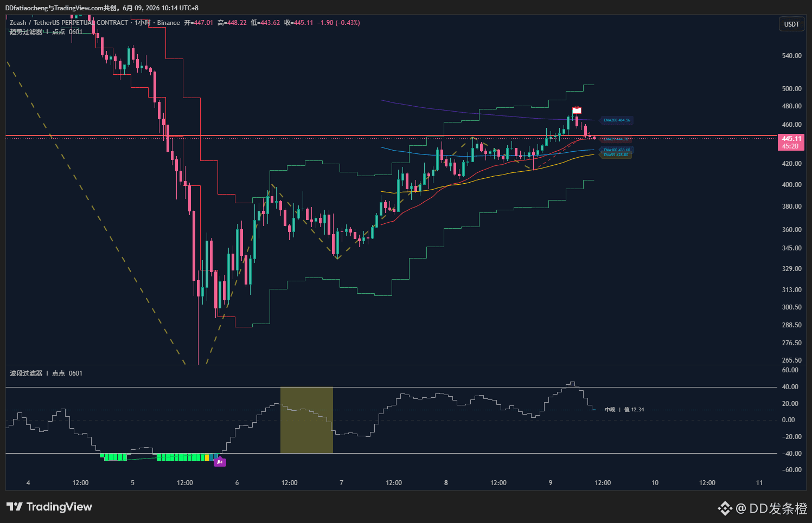Click the olive highlighted zone in the oscillator pane
Viewport: 812px width, 523px height.
click(x=306, y=420)
